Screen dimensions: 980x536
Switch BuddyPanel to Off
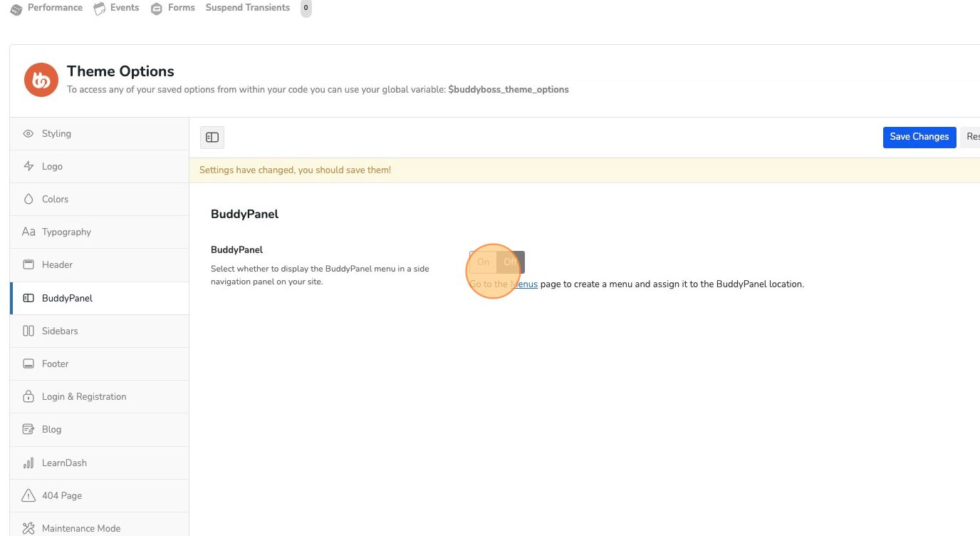[x=511, y=262]
